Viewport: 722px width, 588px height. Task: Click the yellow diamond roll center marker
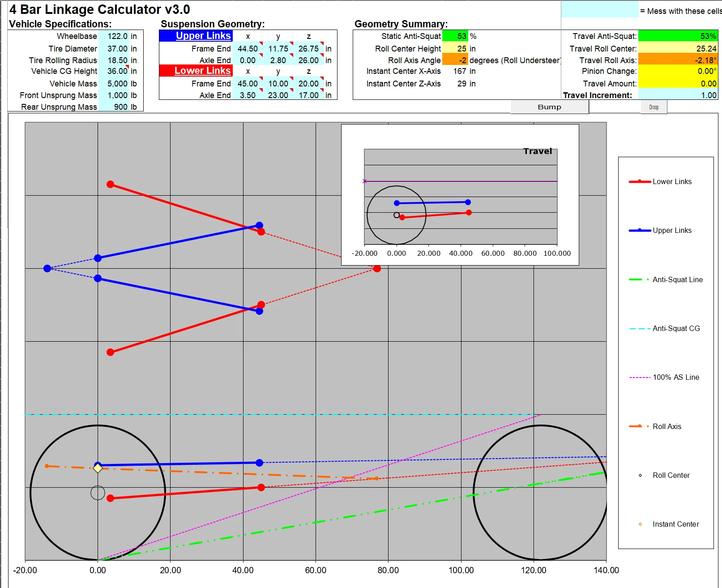(x=98, y=468)
